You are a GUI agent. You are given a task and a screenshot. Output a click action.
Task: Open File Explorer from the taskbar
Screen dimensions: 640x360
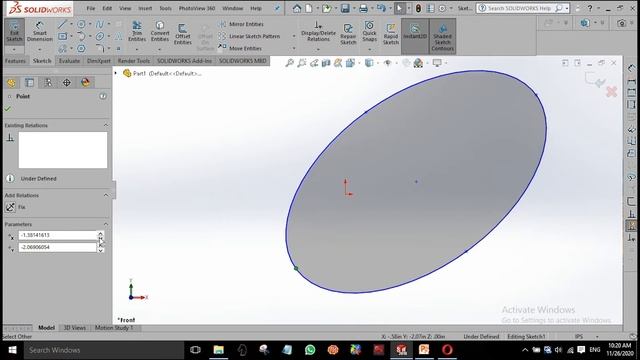pos(219,350)
